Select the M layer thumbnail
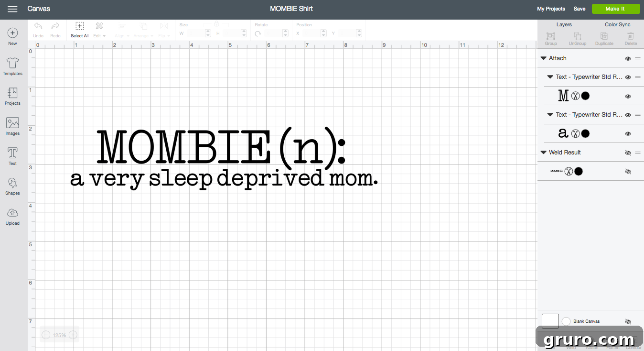Screen dimensions: 644x351 (x=563, y=96)
